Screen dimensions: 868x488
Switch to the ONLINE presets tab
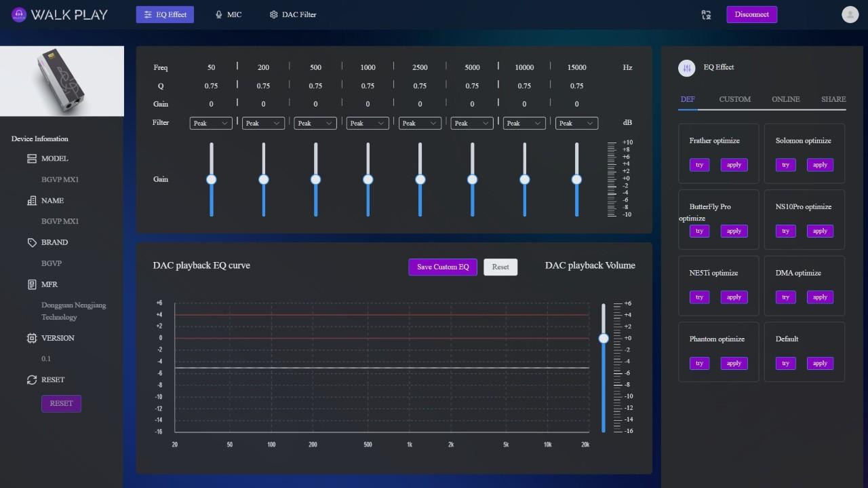(x=785, y=99)
